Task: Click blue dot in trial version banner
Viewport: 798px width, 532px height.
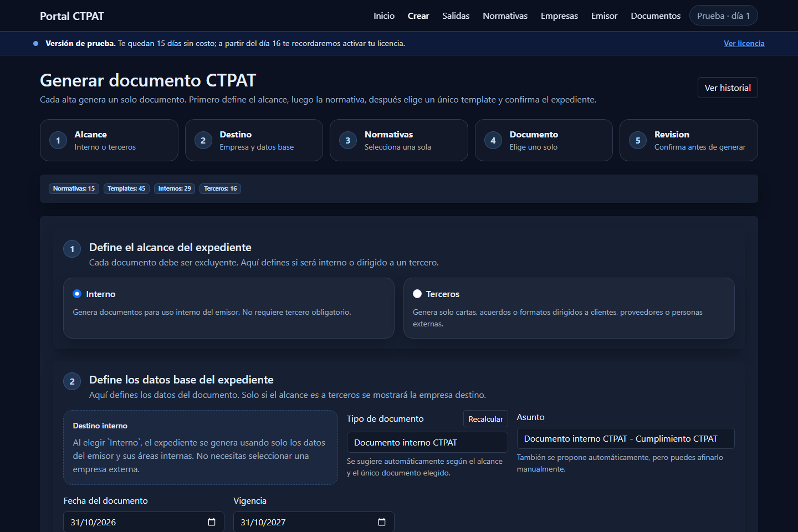Action: (x=36, y=43)
